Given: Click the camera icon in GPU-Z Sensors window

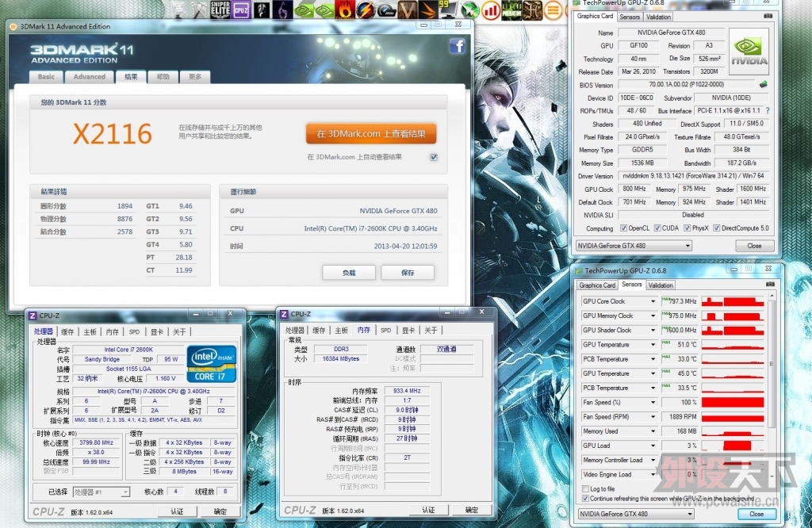Looking at the screenshot, I should click(x=770, y=284).
